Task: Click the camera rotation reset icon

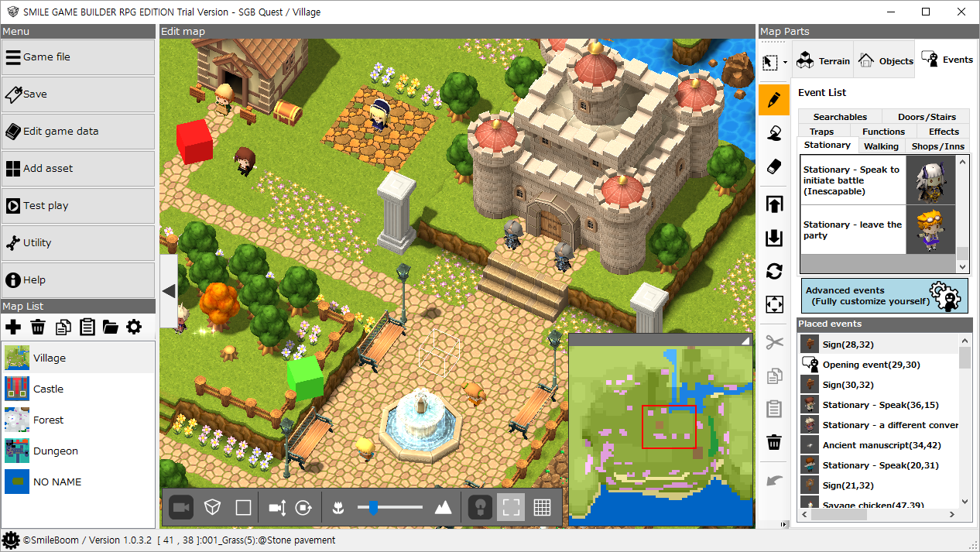Action: coord(303,508)
